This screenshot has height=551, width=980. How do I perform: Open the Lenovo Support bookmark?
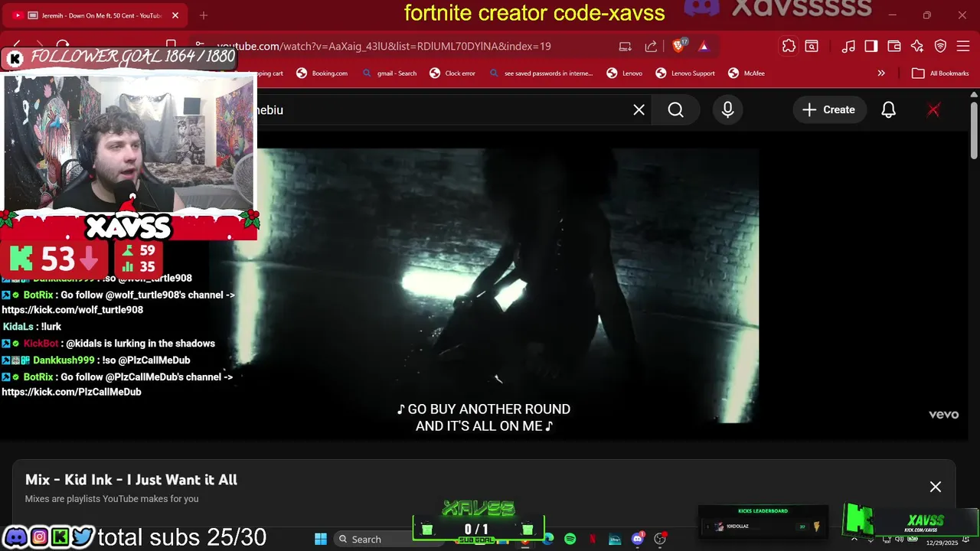pos(685,73)
